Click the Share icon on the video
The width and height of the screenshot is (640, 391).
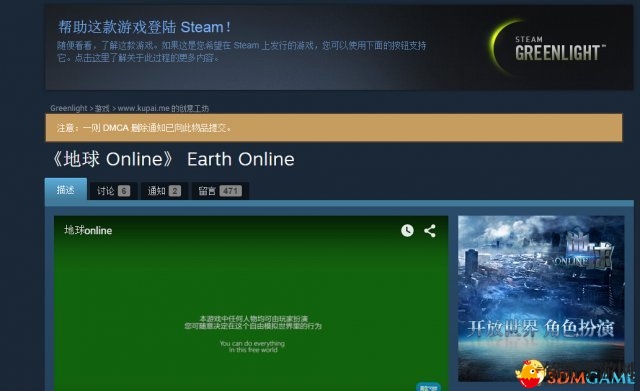(x=430, y=231)
